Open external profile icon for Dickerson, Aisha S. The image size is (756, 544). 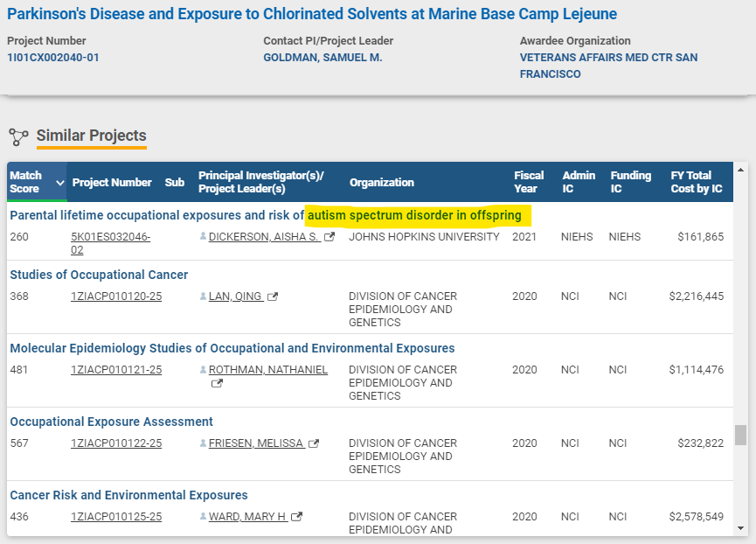329,237
